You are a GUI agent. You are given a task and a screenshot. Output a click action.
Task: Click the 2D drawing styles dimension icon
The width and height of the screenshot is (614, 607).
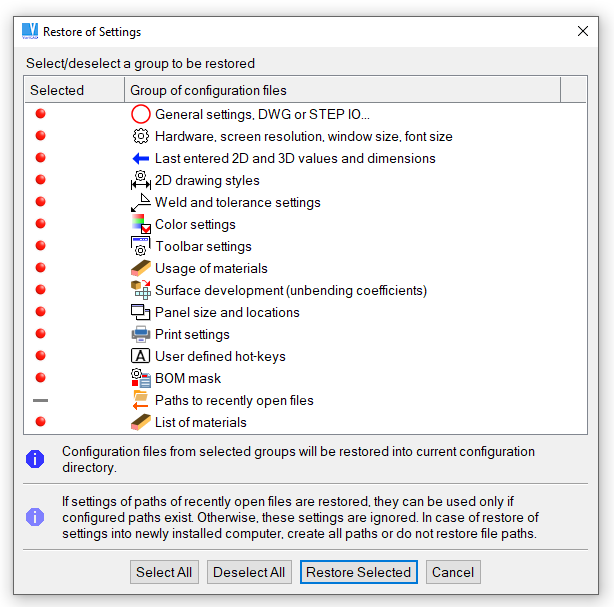tap(141, 180)
